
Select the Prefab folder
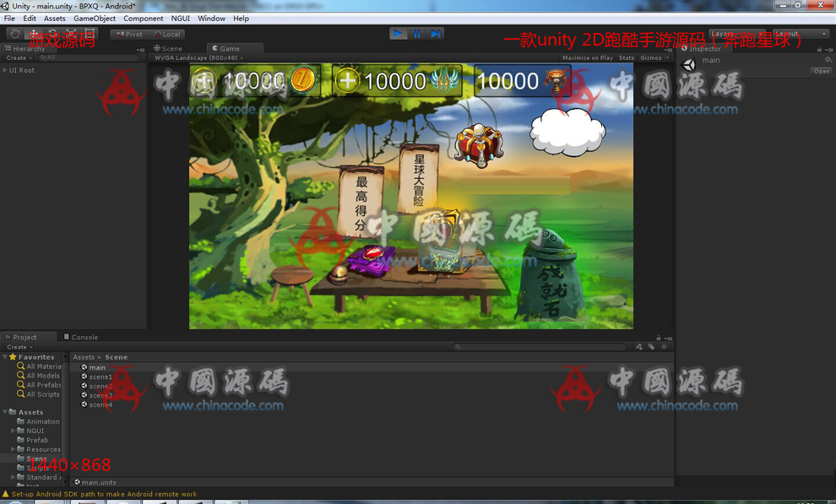point(33,440)
